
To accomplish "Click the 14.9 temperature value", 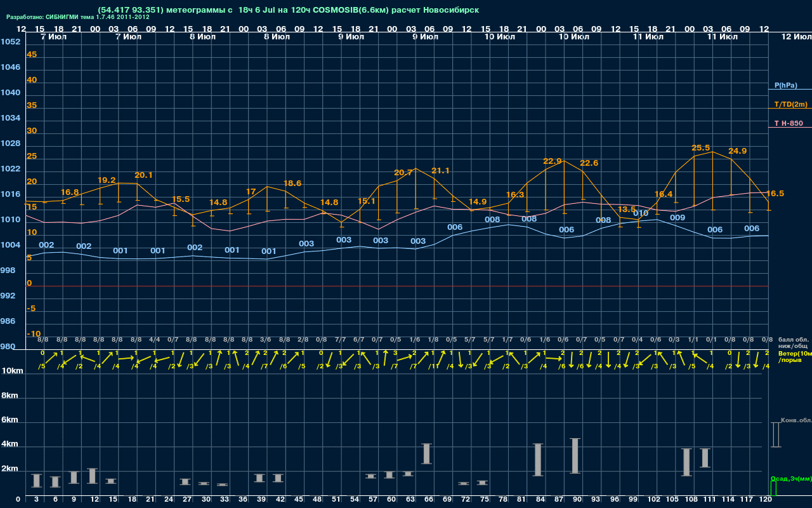I will pos(478,202).
